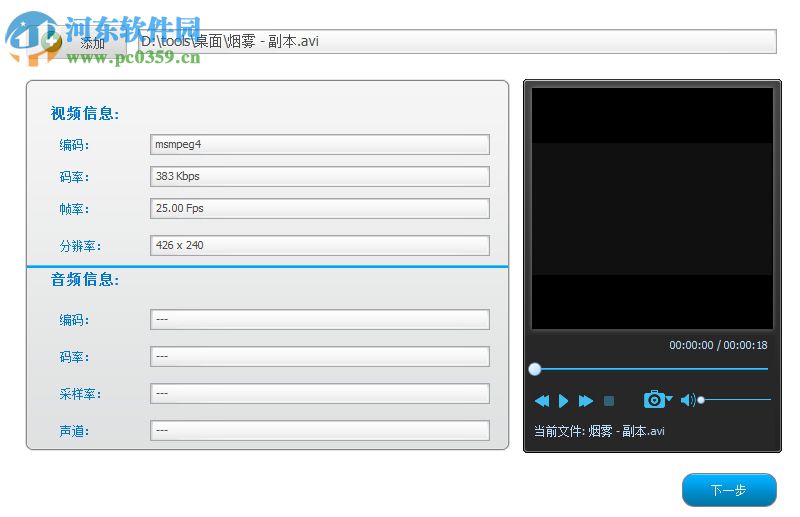This screenshot has width=800, height=517.
Task: Click the 采样率 sample rate field
Action: click(320, 393)
